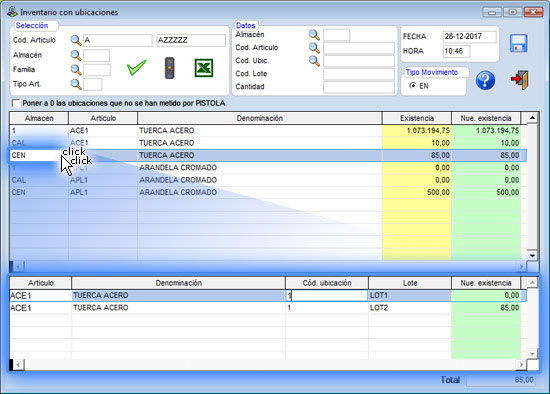550x394 pixels.
Task: Focus the Cod. Articulo input in Datos
Action: pyautogui.click(x=359, y=48)
